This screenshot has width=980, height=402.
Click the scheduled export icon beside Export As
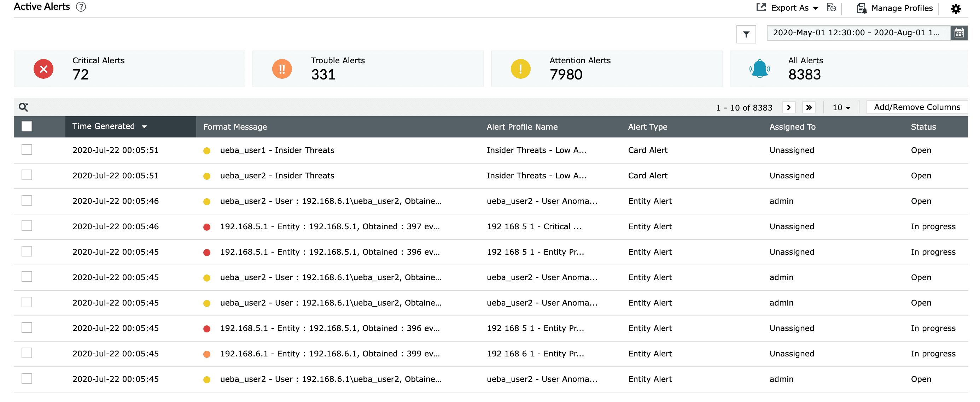tap(831, 8)
